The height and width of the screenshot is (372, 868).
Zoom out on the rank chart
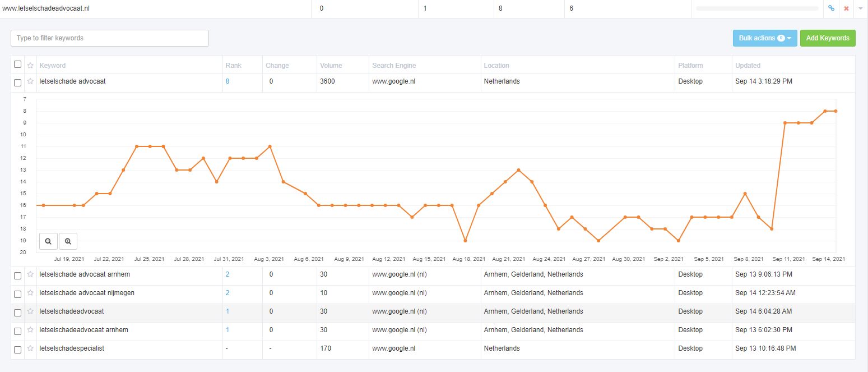point(48,241)
